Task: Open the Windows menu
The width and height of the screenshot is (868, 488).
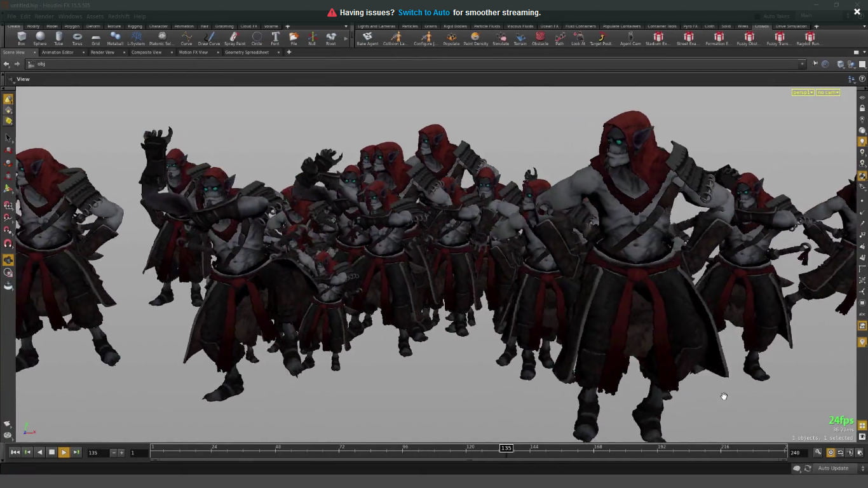Action: (x=71, y=16)
